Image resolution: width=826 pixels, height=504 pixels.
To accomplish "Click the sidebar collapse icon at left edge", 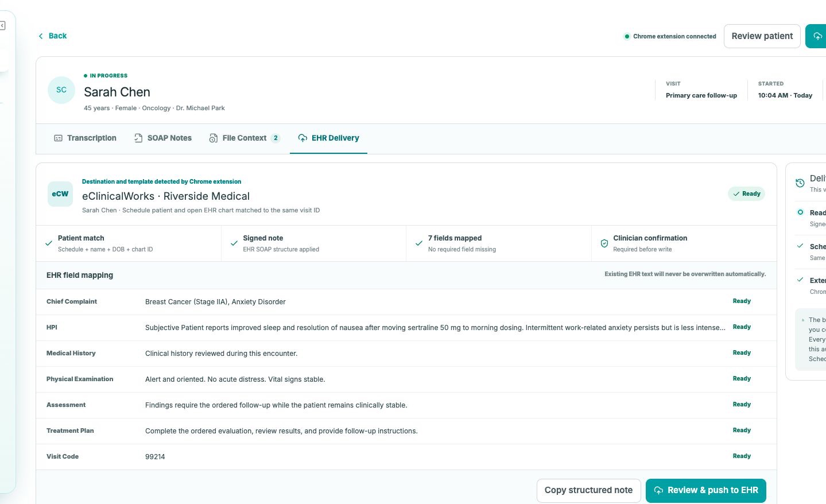I will (x=2, y=26).
